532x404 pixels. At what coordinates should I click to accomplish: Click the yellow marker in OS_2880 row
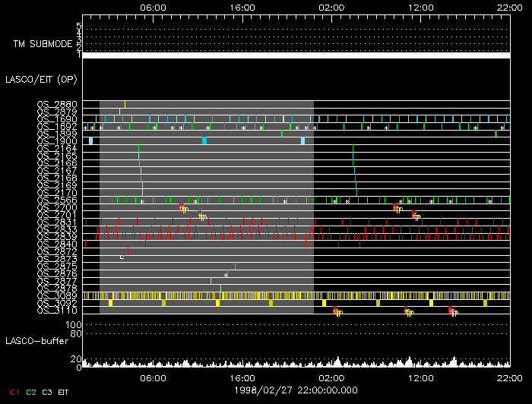click(x=125, y=104)
